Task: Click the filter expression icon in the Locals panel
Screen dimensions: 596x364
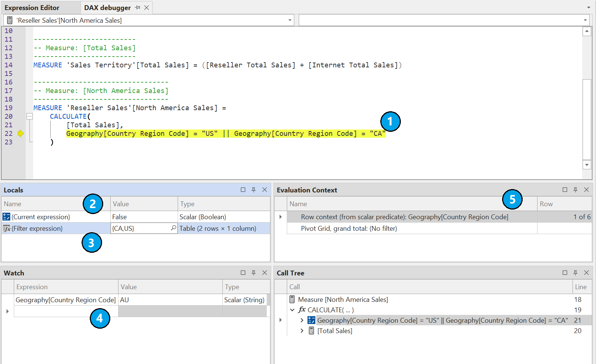Action: 6,228
